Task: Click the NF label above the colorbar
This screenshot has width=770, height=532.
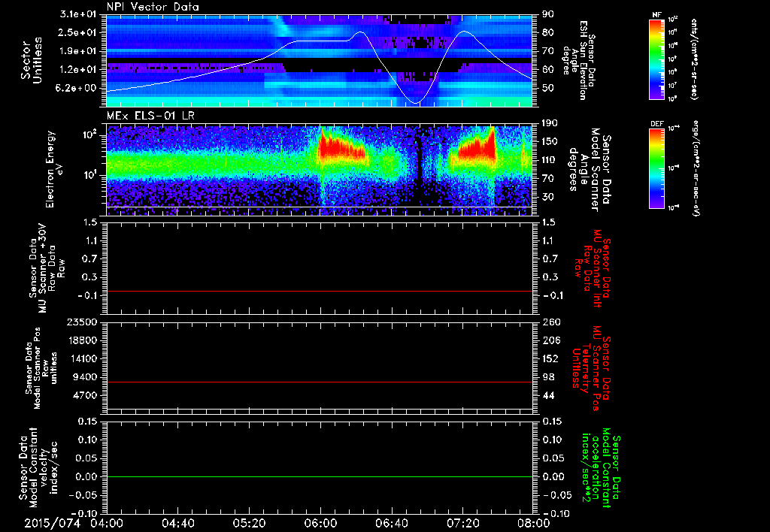Action: pyautogui.click(x=656, y=15)
